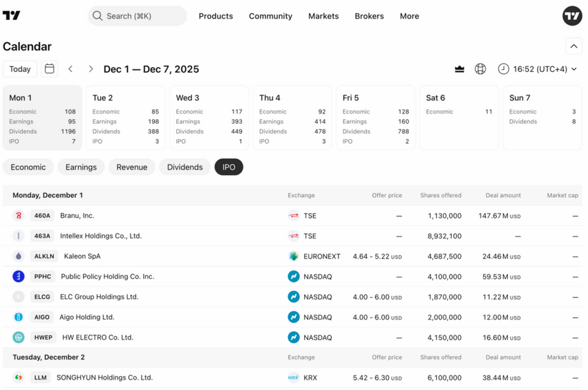Open the globe country filter icon

480,69
